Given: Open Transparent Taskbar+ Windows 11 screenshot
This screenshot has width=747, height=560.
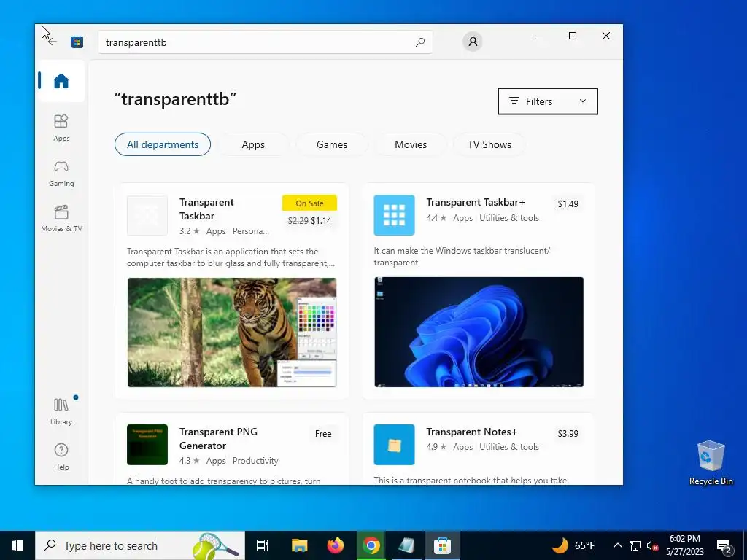Looking at the screenshot, I should tap(479, 332).
